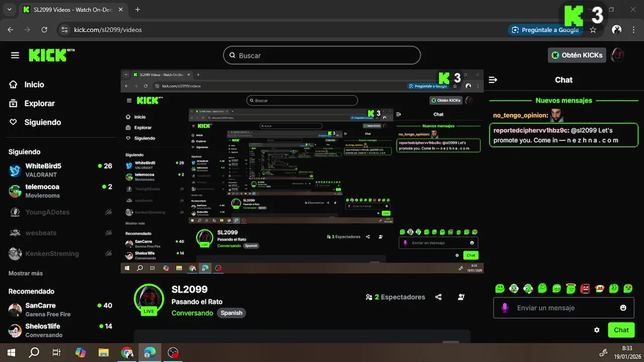
Task: Click the Enviar un mensaje field
Action: [563, 308]
